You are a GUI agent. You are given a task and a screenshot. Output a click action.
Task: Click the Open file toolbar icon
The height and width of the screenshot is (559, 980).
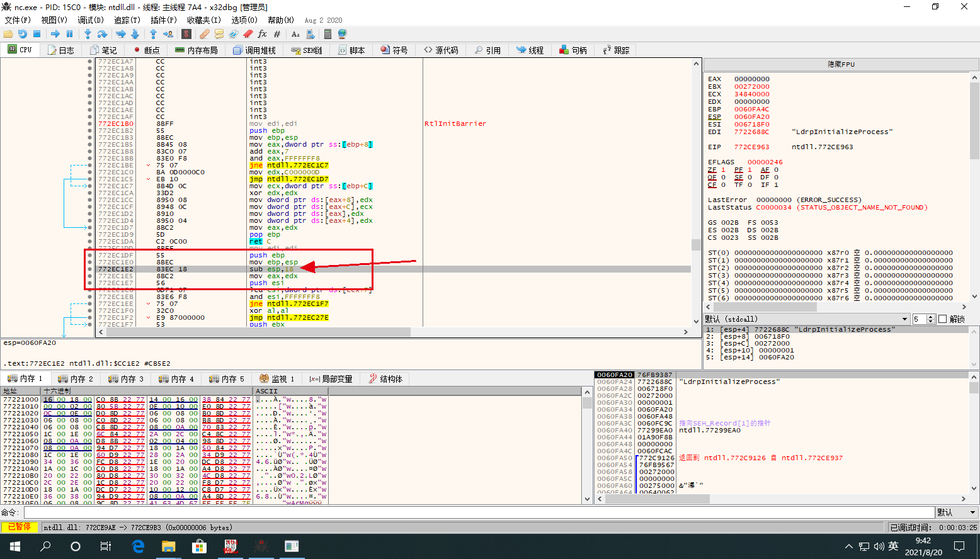[8, 34]
